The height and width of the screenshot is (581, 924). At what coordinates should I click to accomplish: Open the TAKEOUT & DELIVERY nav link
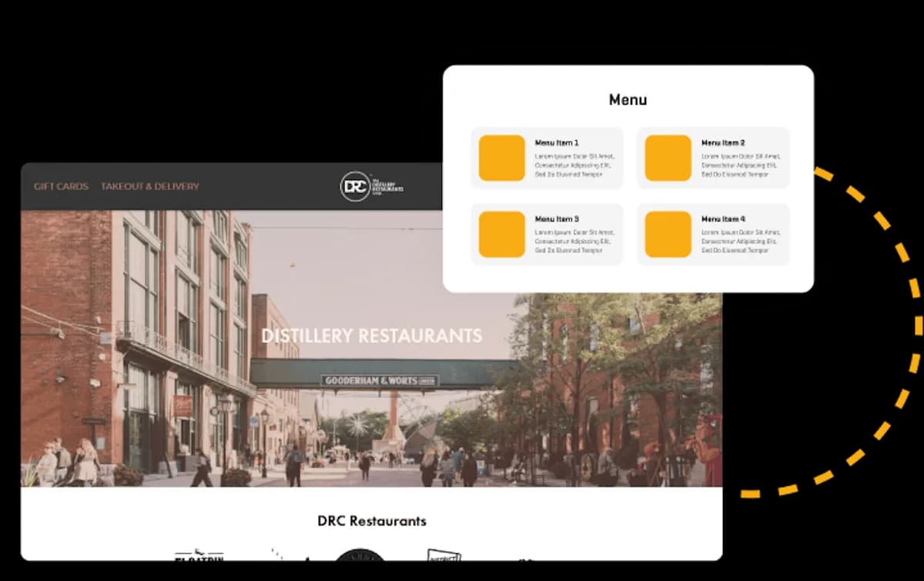(150, 186)
